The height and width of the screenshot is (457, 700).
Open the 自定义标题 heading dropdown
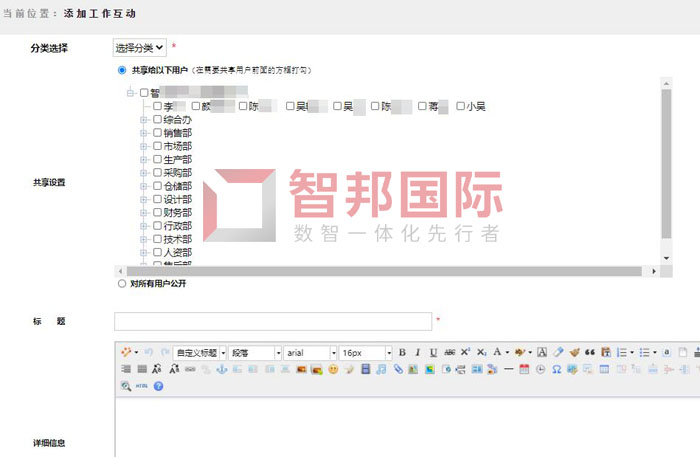200,353
